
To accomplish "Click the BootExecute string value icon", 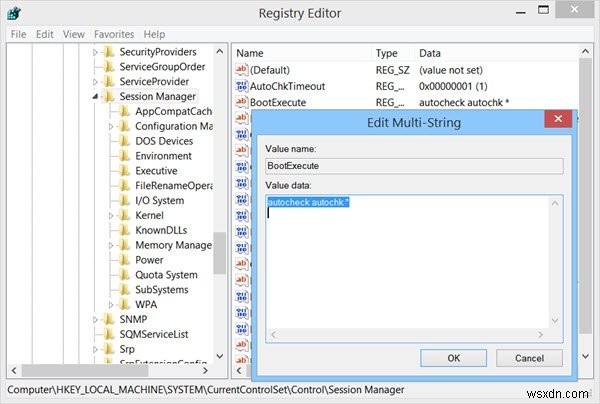I will pyautogui.click(x=241, y=102).
